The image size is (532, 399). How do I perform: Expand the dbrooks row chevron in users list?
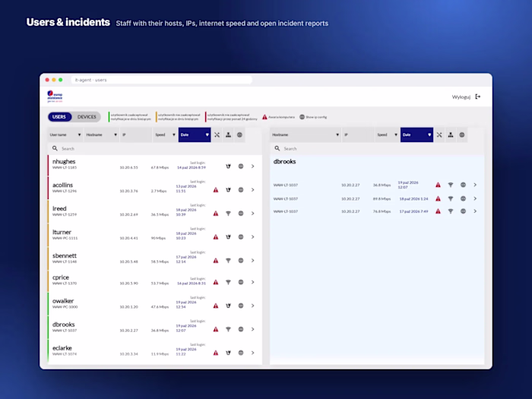tap(253, 329)
